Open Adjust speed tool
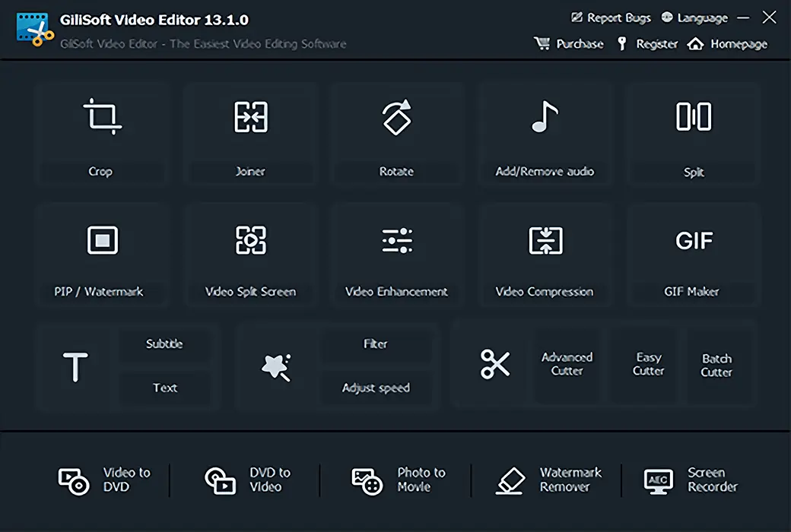 tap(376, 388)
